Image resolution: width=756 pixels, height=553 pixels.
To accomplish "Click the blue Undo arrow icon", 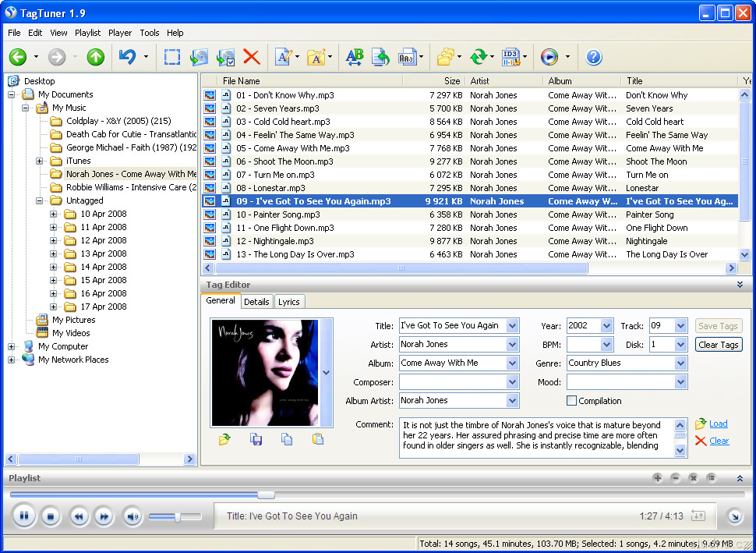I will pos(127,57).
